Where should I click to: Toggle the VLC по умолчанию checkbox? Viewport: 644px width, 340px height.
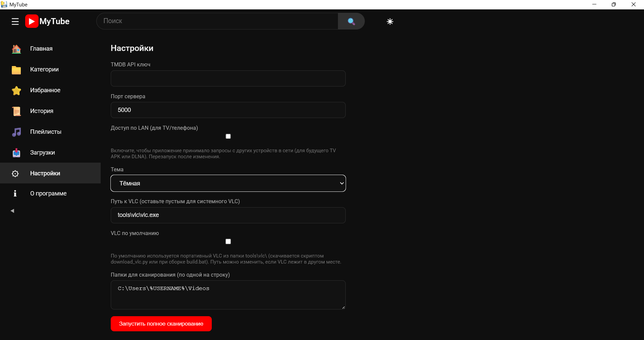(x=228, y=241)
